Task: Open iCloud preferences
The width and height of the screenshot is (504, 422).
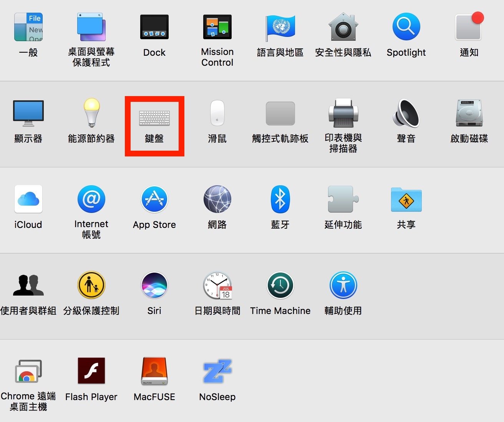Action: coord(28,199)
